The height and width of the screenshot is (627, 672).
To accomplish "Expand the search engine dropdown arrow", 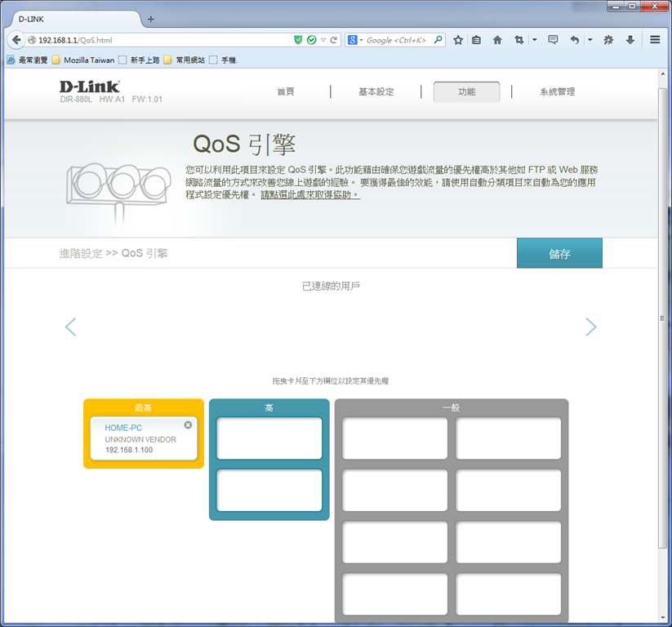I will 361,40.
